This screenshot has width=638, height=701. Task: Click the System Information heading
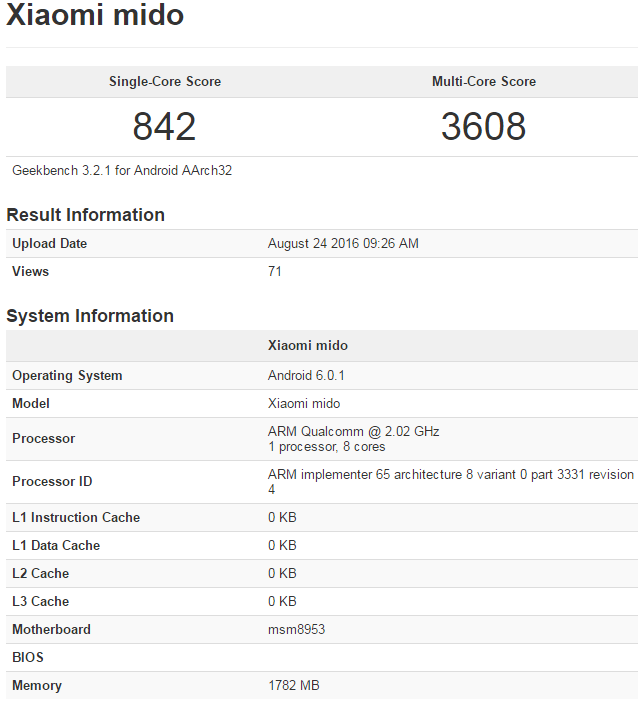pyautogui.click(x=90, y=316)
